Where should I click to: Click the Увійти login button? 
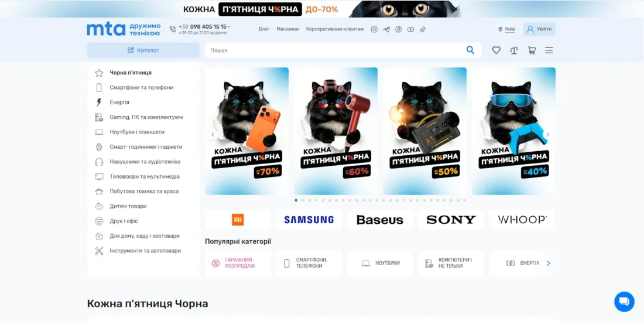click(539, 29)
